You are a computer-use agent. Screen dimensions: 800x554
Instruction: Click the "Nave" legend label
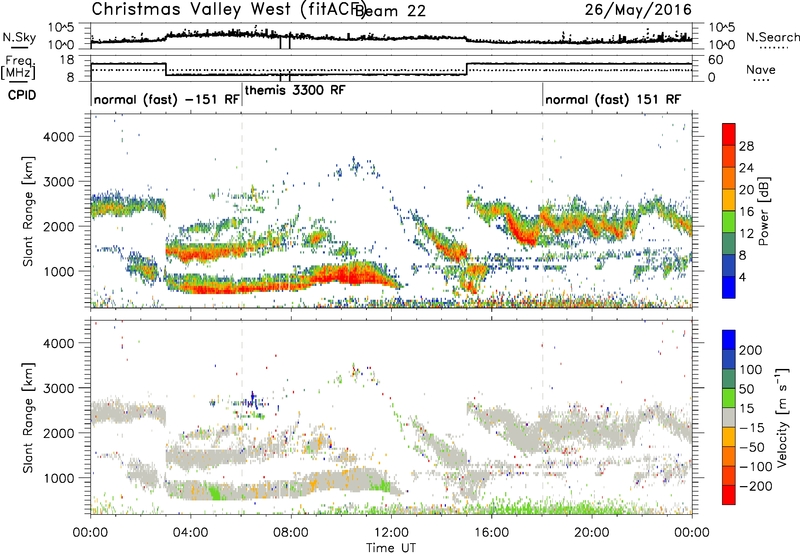[x=760, y=70]
